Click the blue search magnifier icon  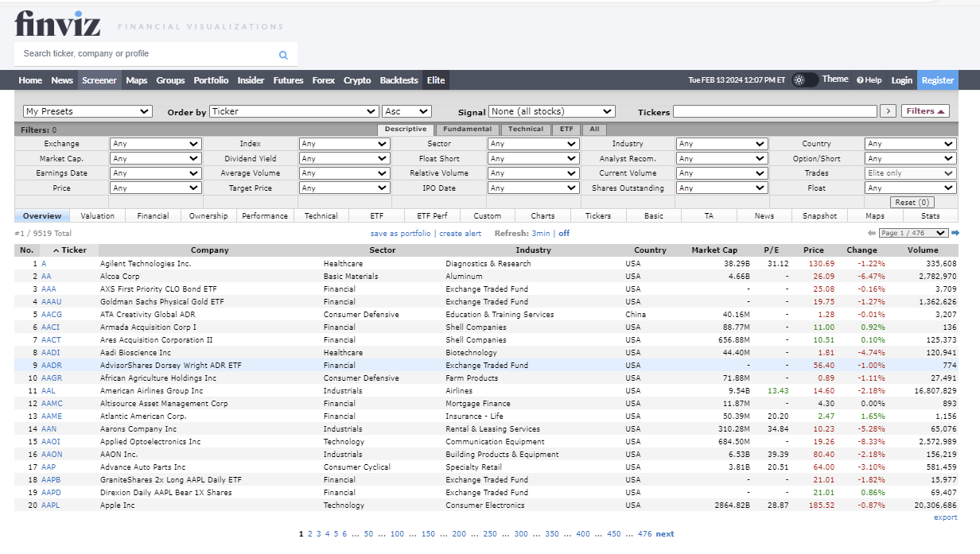pyautogui.click(x=283, y=54)
